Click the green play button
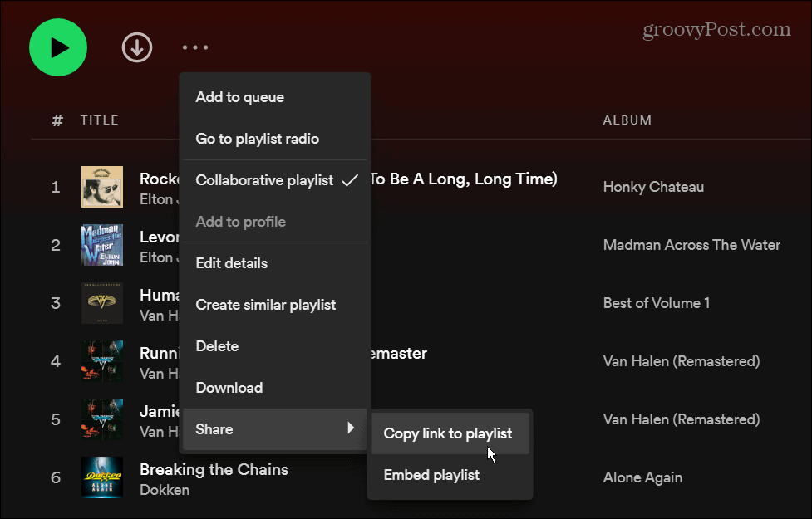812x519 pixels. tap(57, 47)
